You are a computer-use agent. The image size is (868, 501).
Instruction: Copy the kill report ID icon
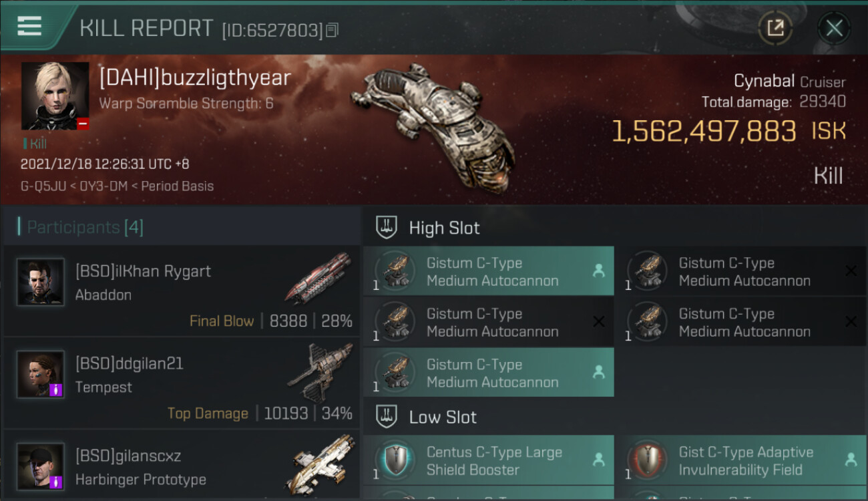pos(333,30)
